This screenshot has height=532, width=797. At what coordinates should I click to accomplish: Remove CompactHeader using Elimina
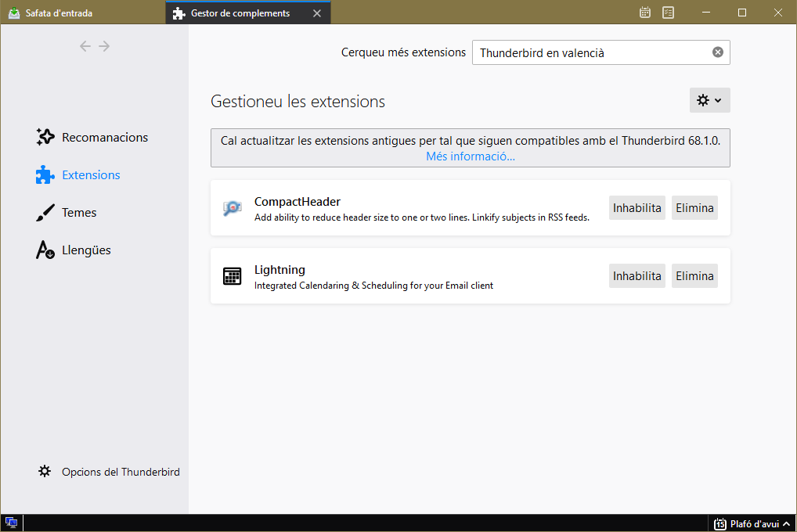click(x=694, y=208)
